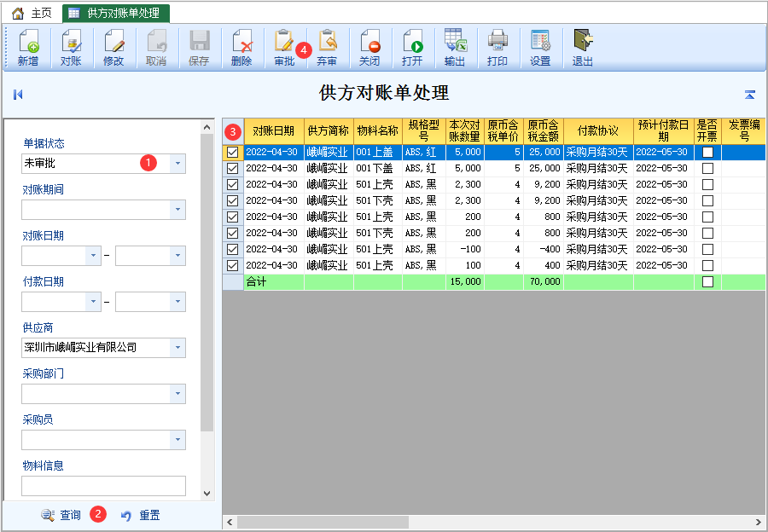
Task: Toggle row checkbox for 501上壳 quantity -100
Action: pyautogui.click(x=233, y=249)
